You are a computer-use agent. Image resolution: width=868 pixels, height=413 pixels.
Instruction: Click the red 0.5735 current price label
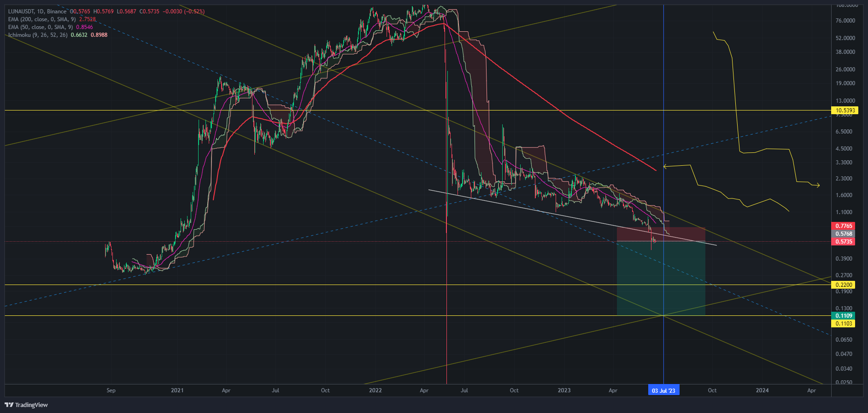[x=843, y=242]
